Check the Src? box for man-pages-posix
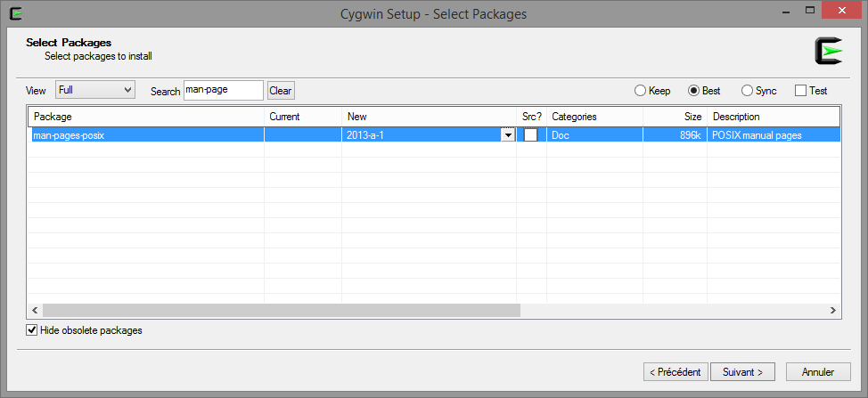The width and height of the screenshot is (868, 398). pos(531,134)
